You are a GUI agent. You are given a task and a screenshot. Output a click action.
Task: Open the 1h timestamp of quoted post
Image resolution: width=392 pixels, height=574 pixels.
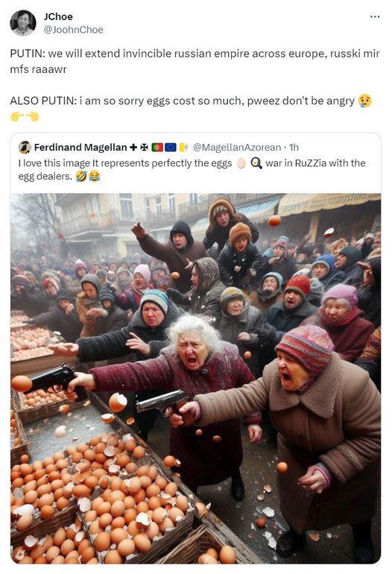click(294, 147)
